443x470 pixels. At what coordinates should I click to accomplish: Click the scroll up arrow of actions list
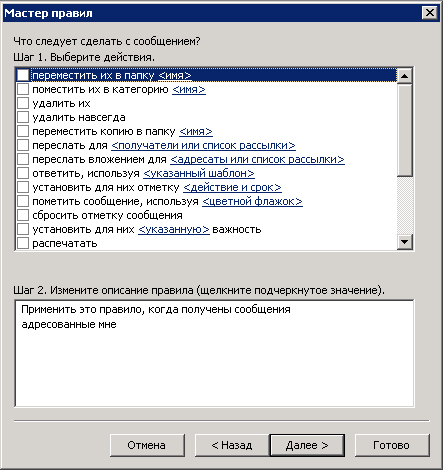(405, 76)
